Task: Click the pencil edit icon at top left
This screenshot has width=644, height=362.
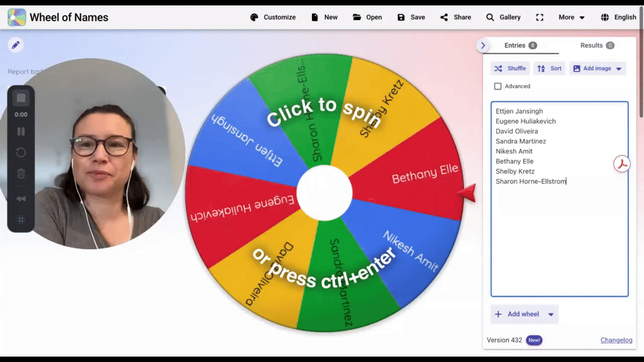Action: click(16, 45)
